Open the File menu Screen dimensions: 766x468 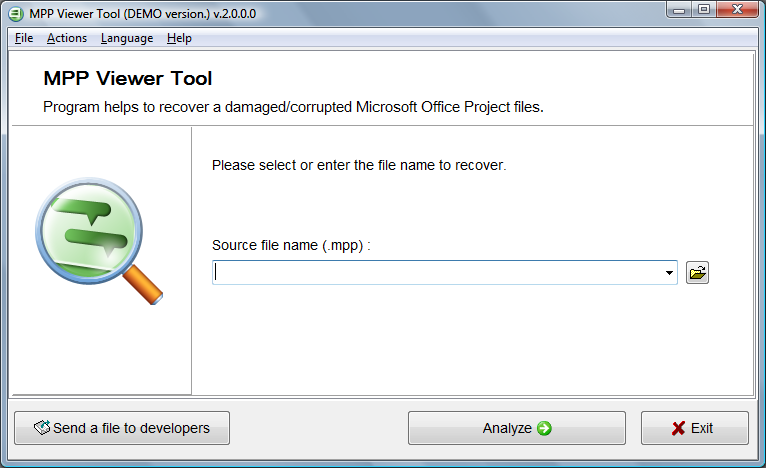point(24,38)
